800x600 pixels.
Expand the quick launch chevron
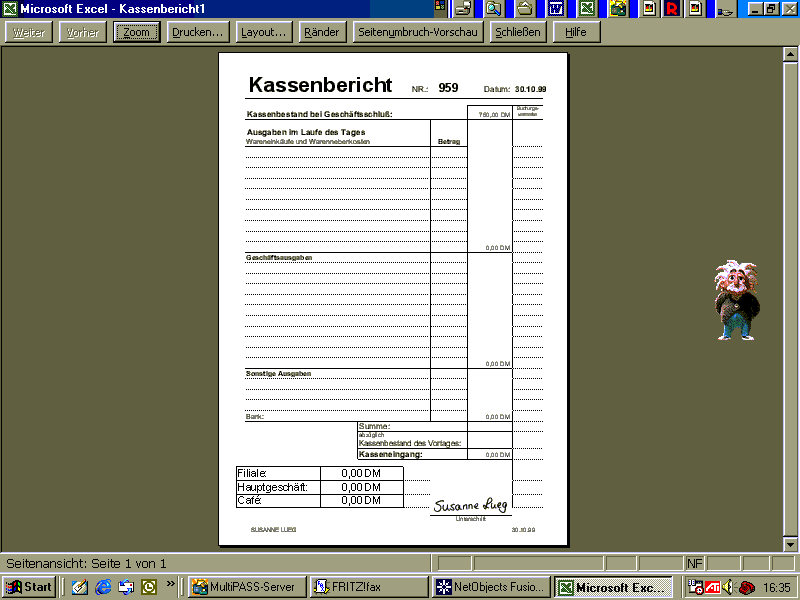pos(170,583)
